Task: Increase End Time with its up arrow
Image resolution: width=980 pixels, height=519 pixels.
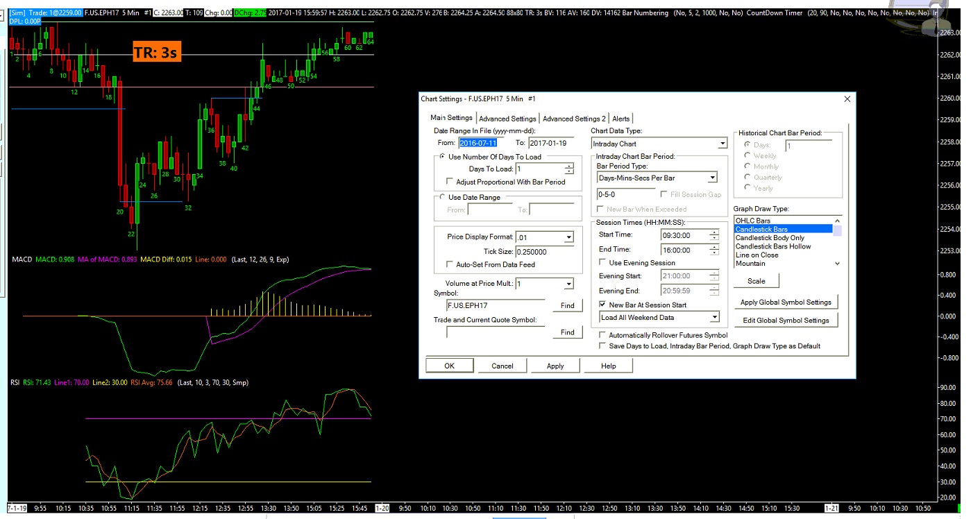Action: pos(714,246)
